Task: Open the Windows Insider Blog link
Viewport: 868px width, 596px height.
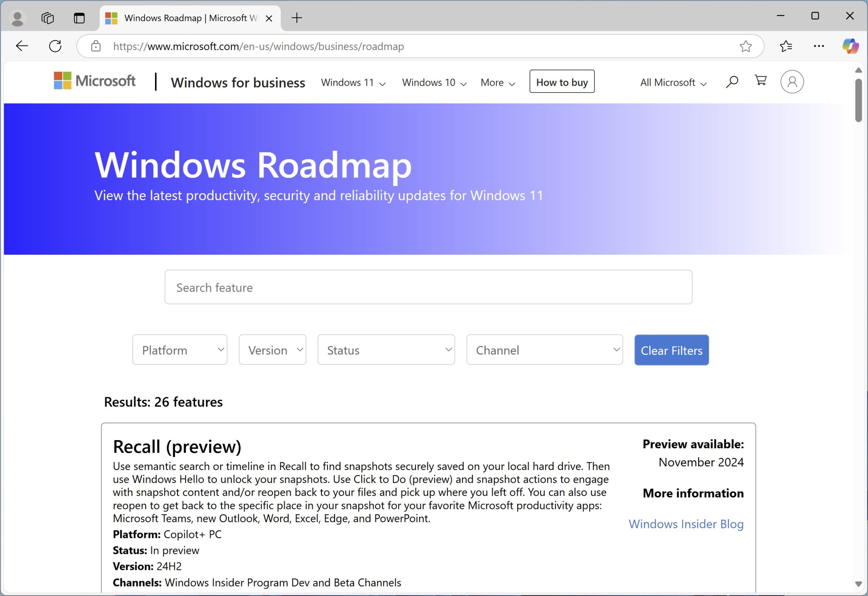Action: pyautogui.click(x=686, y=524)
